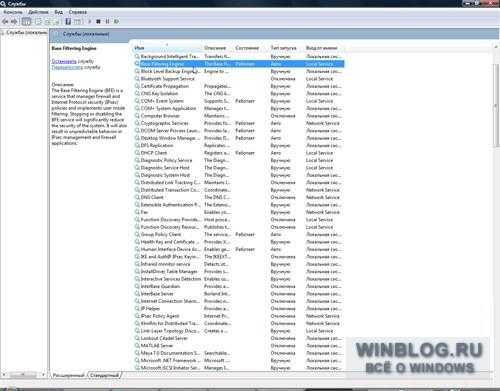The image size is (500, 391).
Task: Select the Certificate Propagation service
Action: tap(239, 86)
